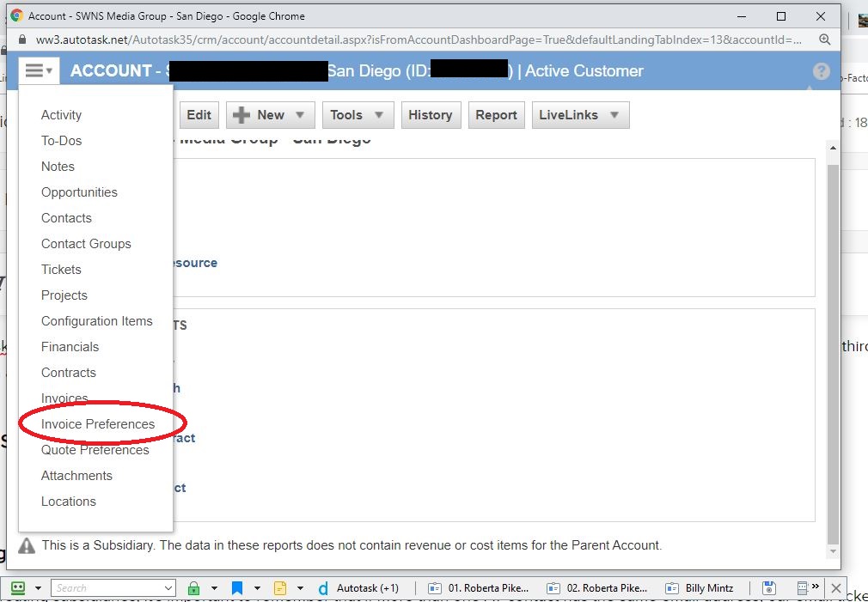868x602 pixels.
Task: Choose Quote Preferences menu item
Action: pos(95,450)
